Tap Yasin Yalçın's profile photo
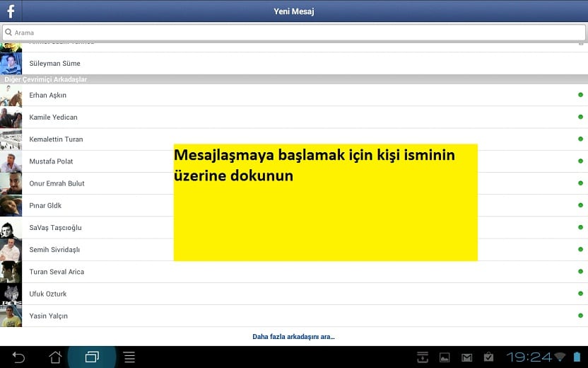This screenshot has height=368, width=588. 11,316
